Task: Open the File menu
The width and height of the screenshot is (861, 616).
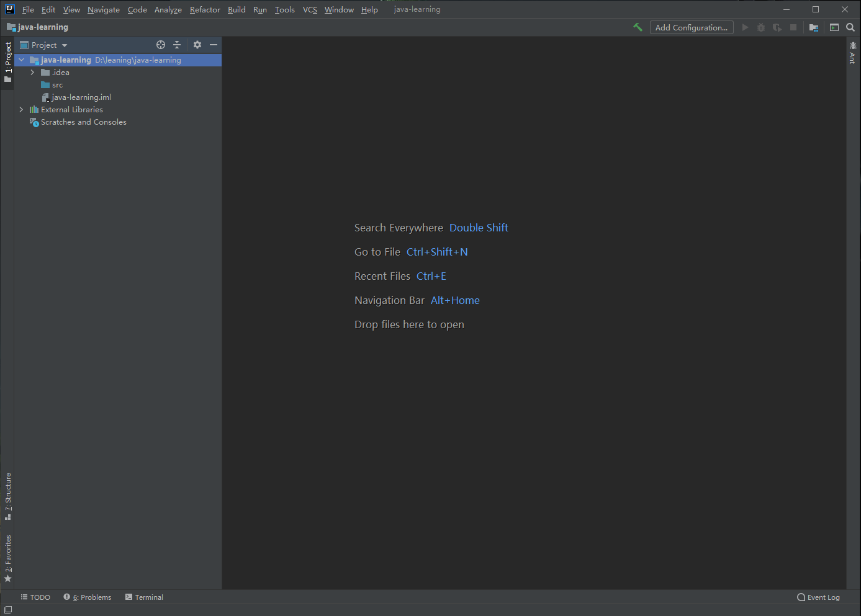Action: [x=28, y=9]
